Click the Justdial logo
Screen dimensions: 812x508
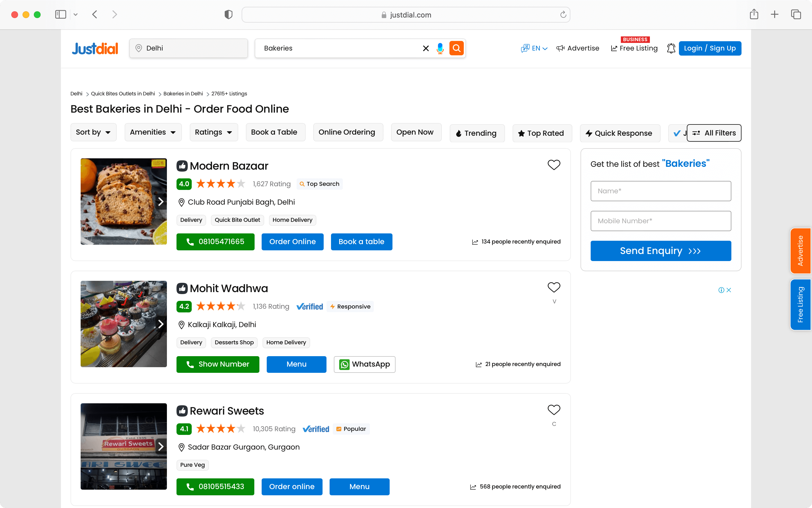95,48
